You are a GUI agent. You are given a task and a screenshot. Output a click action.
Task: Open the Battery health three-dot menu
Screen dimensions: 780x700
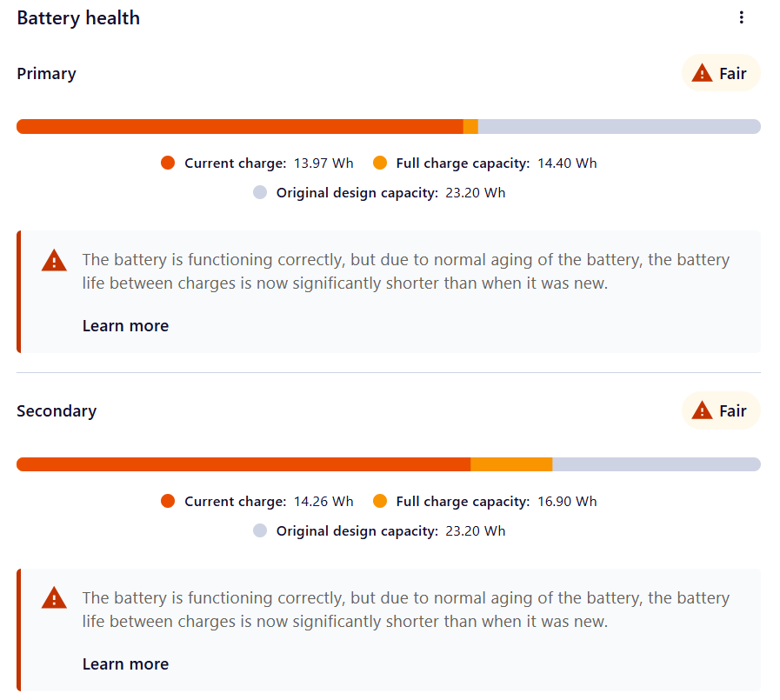(741, 18)
